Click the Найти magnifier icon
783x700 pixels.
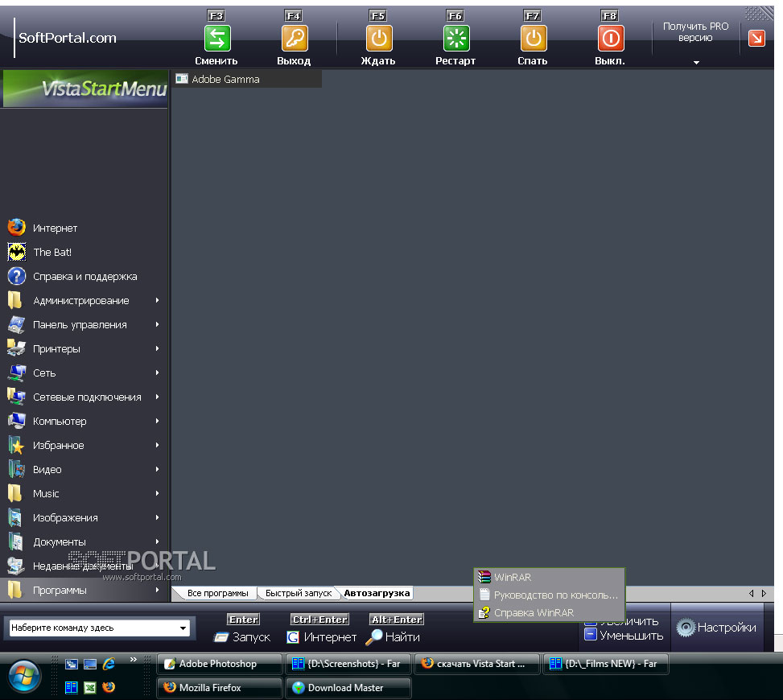click(x=373, y=637)
